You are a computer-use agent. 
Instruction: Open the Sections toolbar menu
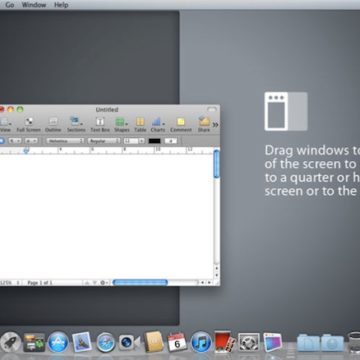click(x=76, y=124)
